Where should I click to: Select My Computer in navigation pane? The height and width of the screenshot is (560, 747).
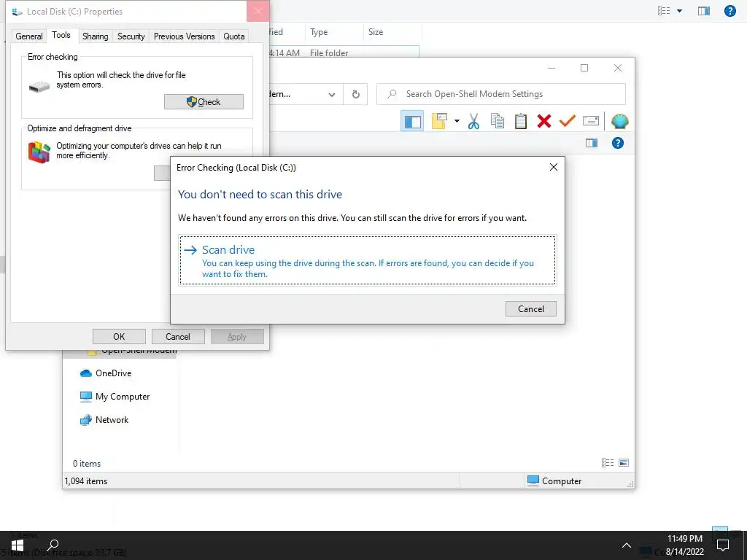pos(115,397)
